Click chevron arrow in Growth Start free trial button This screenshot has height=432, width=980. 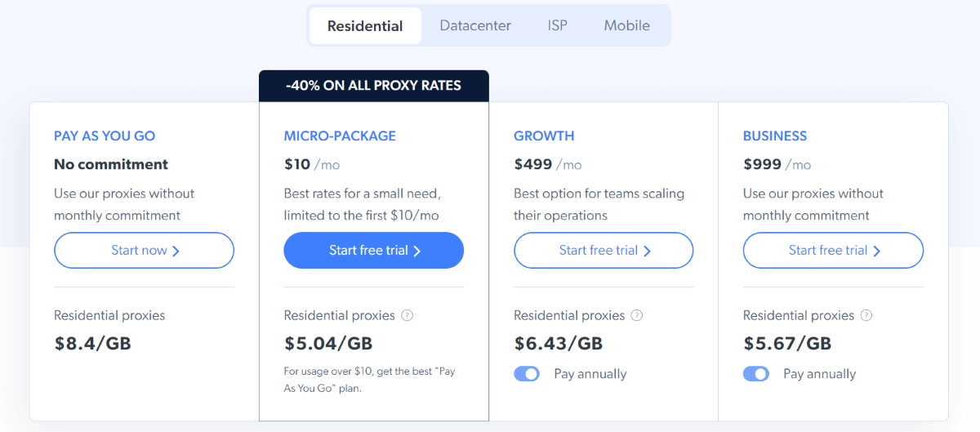click(x=647, y=251)
